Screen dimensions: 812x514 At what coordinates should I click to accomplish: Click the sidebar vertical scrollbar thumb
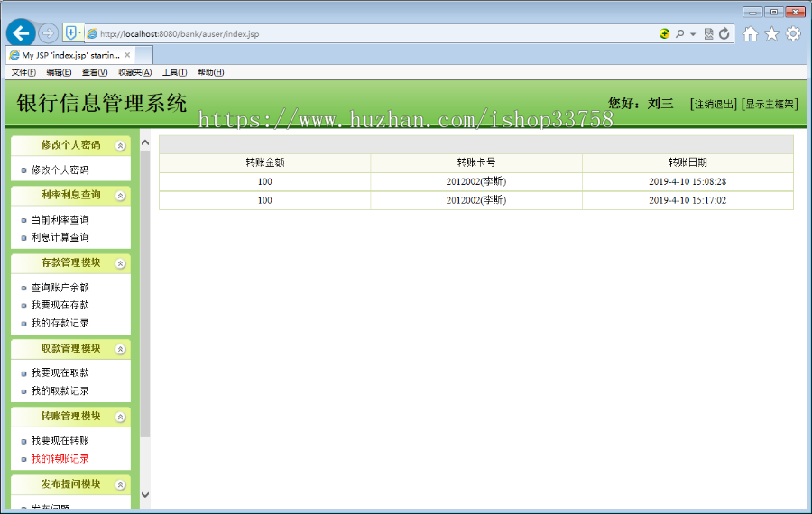pos(145,293)
